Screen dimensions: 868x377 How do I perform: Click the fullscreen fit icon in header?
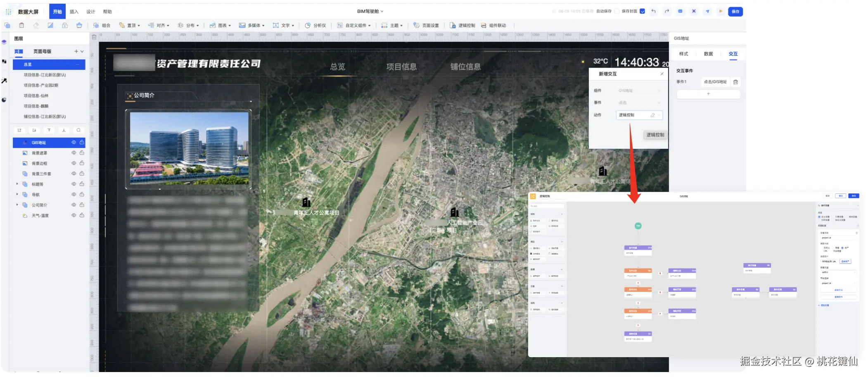tap(694, 11)
